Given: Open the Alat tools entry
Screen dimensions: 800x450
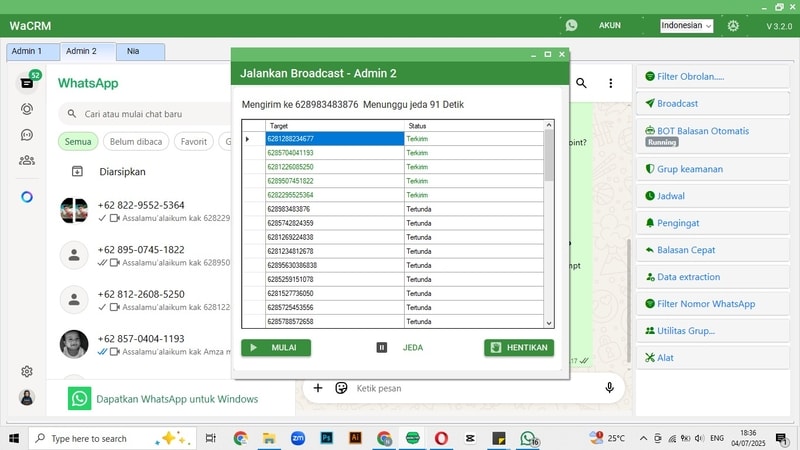Looking at the screenshot, I should click(713, 358).
